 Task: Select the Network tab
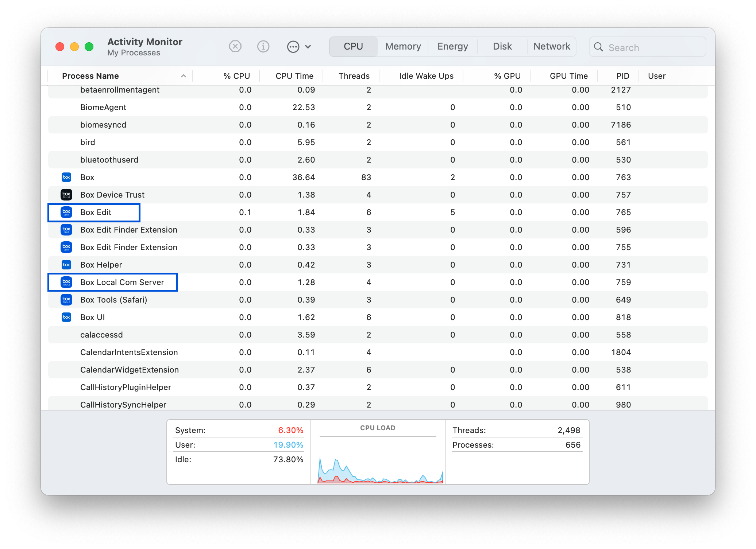pyautogui.click(x=551, y=47)
